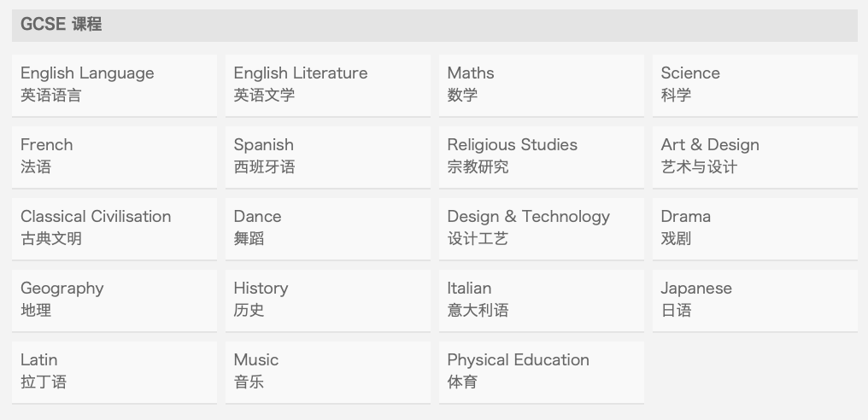The image size is (868, 420).
Task: Open Religious Studies course card
Action: click(542, 157)
